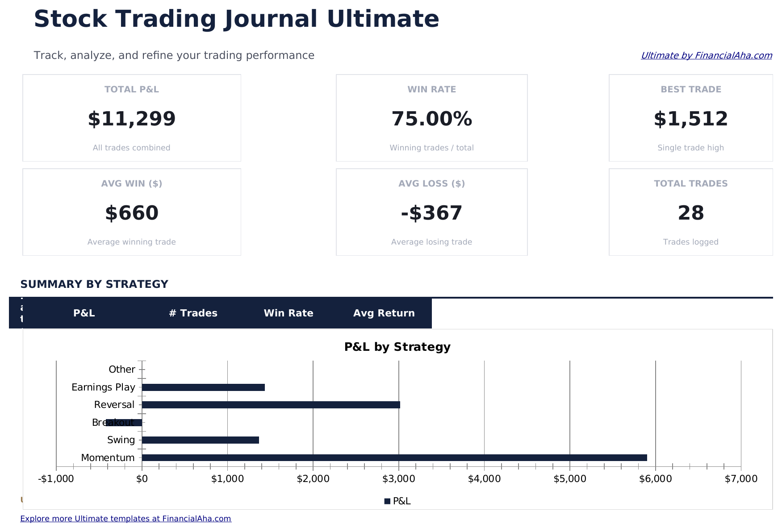This screenshot has width=782, height=532.
Task: Click the Earnings Play chart bar
Action: (x=203, y=387)
